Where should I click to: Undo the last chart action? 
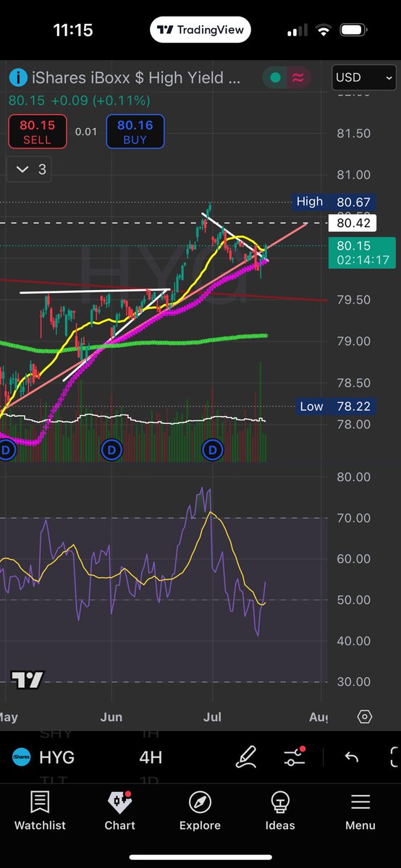[352, 757]
